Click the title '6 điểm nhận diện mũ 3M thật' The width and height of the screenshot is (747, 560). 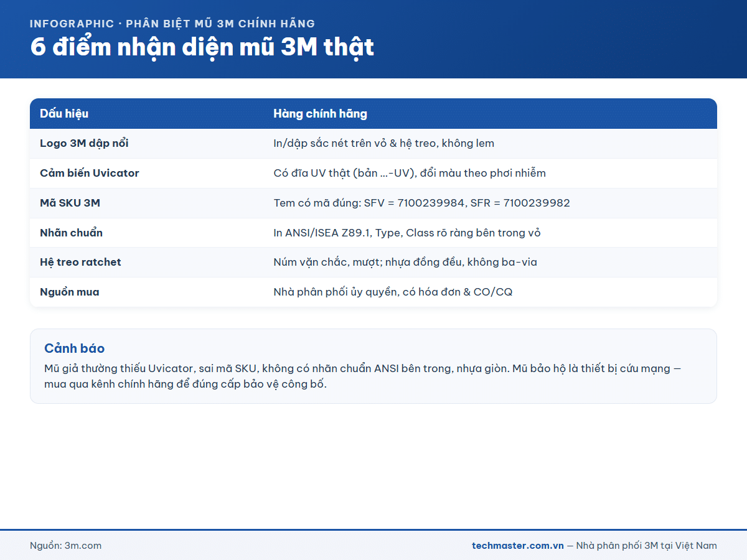pos(202,48)
